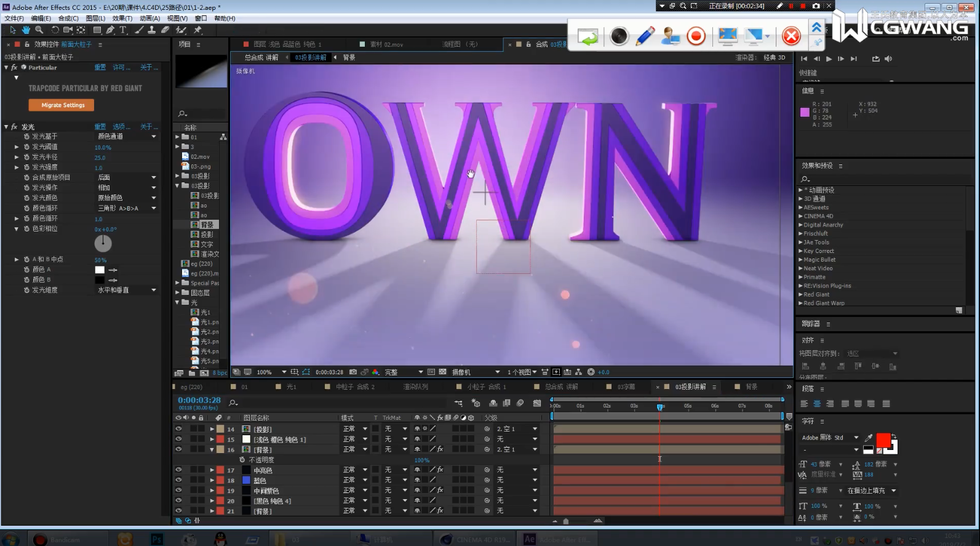This screenshot has height=546, width=980.
Task: Select the Pen tool
Action: [x=110, y=30]
